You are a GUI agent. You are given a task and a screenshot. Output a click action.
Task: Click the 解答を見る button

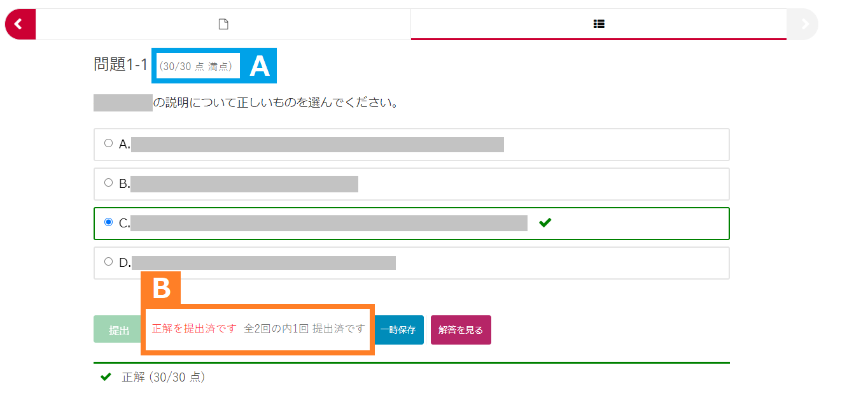click(460, 330)
